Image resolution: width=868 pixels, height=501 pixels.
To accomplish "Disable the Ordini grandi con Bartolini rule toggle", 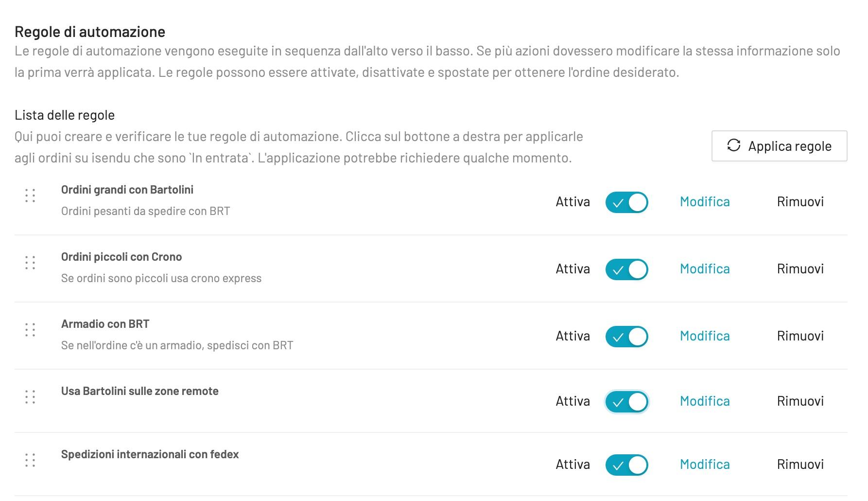I will point(626,202).
